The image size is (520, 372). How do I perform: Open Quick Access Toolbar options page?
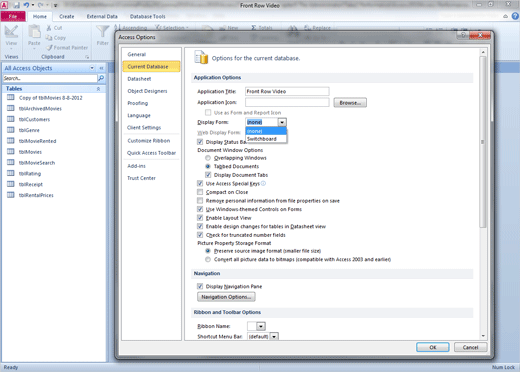pos(151,153)
